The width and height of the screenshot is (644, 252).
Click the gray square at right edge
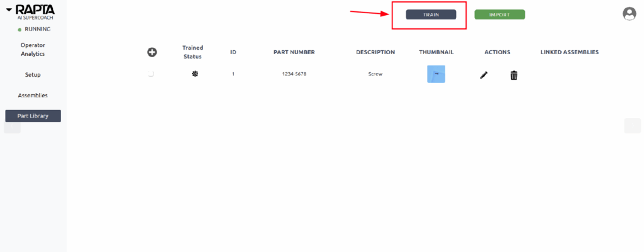tap(632, 126)
